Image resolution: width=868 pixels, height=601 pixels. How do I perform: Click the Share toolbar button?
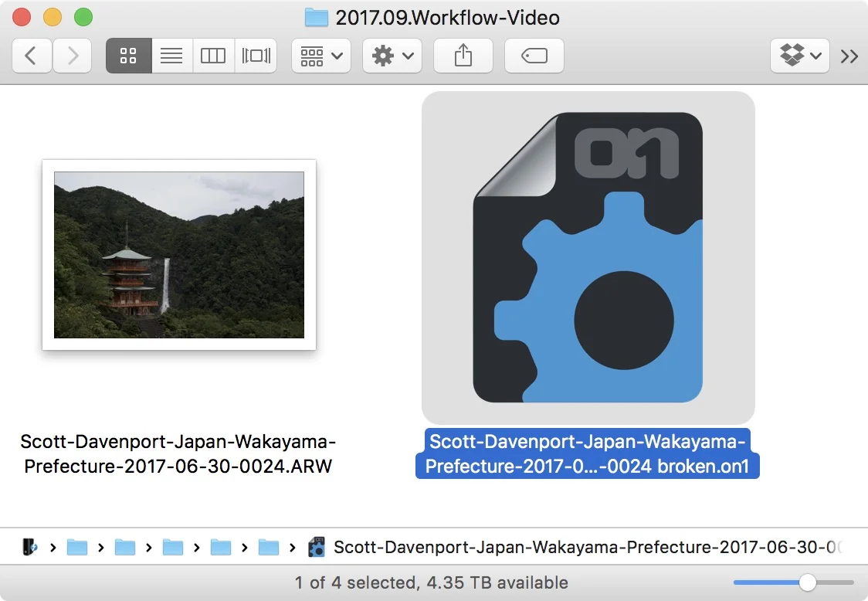pos(463,56)
